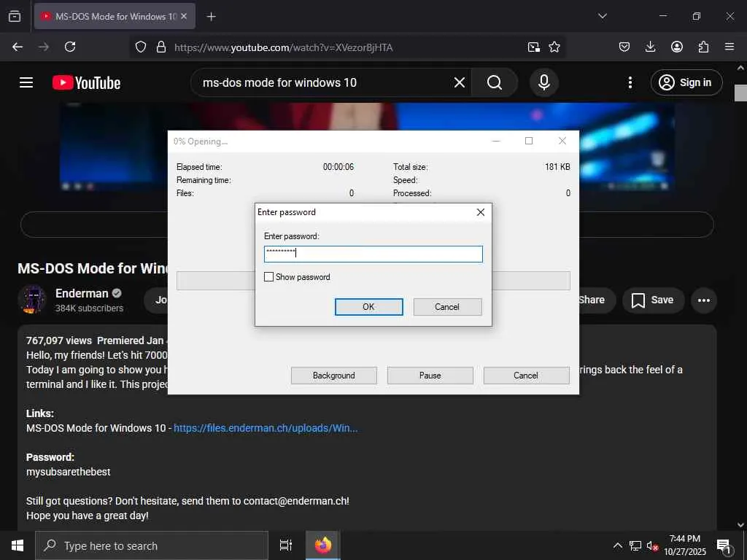
Task: Open the Enderman channel avatar
Action: tap(32, 300)
